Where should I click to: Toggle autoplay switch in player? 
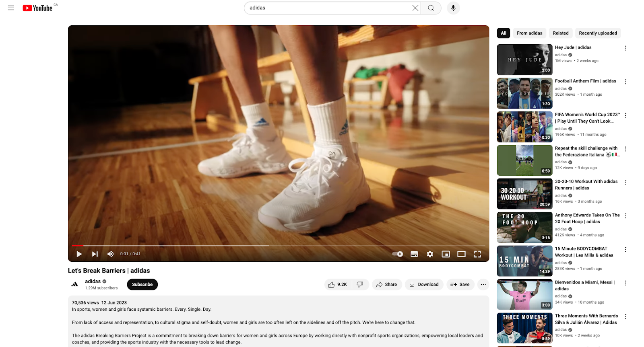click(x=398, y=254)
